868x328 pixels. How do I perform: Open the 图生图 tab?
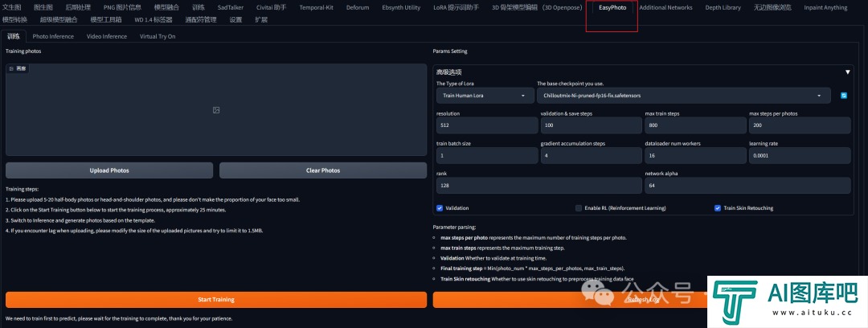tap(43, 8)
